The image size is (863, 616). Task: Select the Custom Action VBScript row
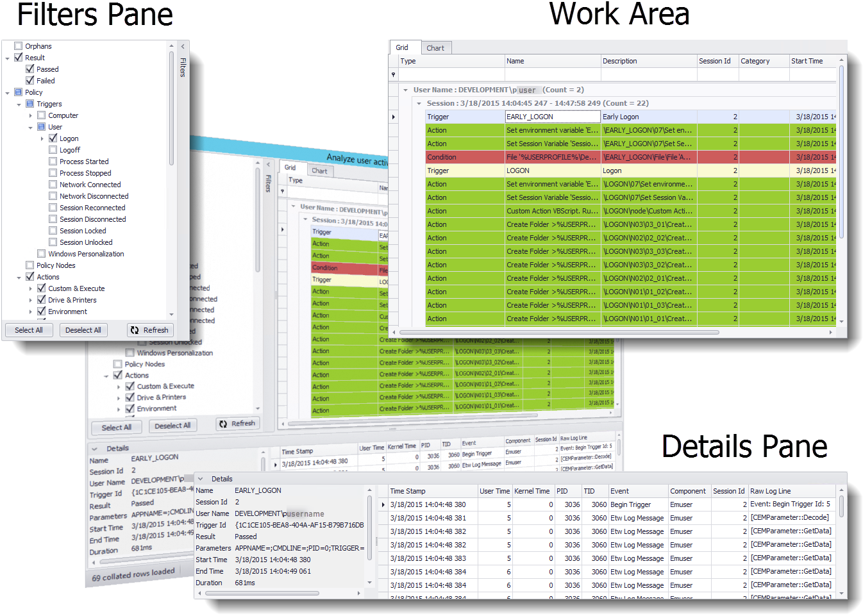click(631, 211)
